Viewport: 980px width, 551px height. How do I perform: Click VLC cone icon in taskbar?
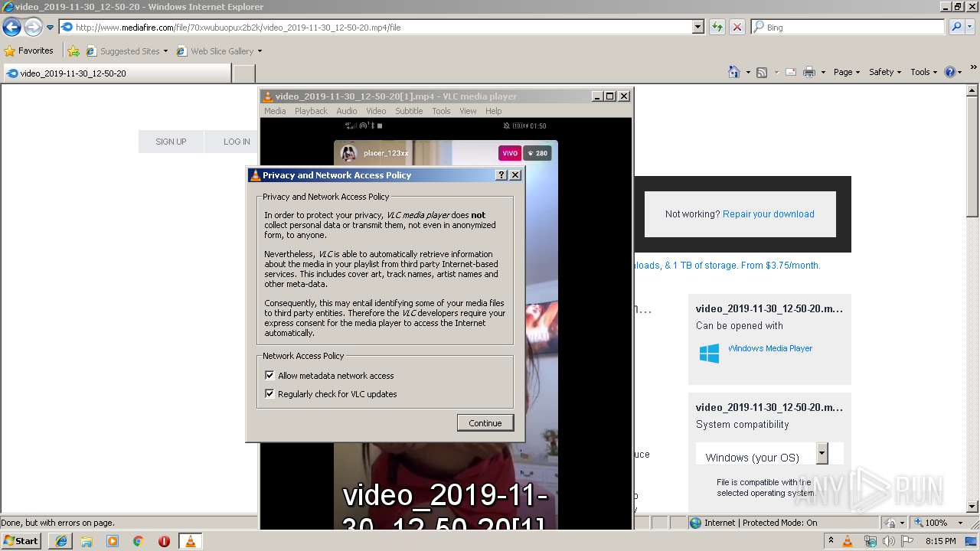[x=190, y=541]
